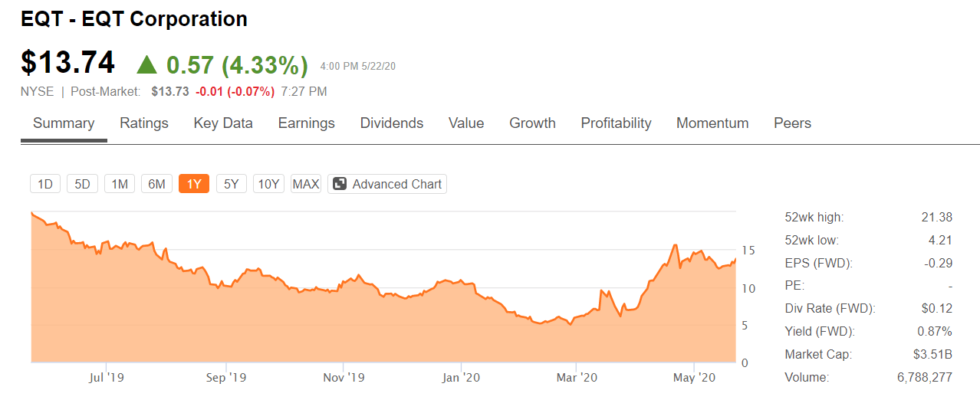Click the Jul '19 x-axis label
Screen dimensions: 980x400
point(107,378)
